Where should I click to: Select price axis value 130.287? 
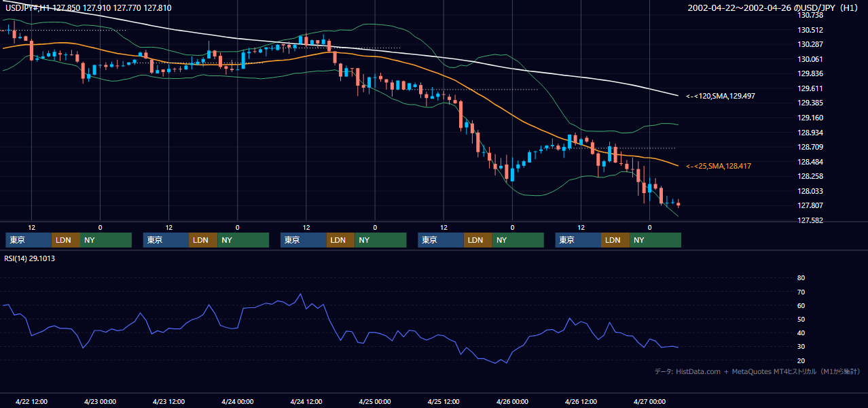(x=810, y=44)
